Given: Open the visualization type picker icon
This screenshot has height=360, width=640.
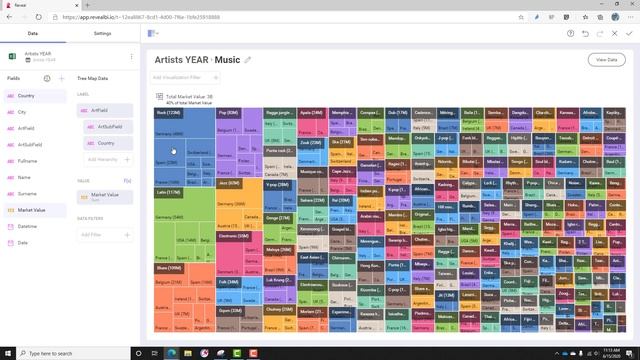Looking at the screenshot, I should point(153,33).
